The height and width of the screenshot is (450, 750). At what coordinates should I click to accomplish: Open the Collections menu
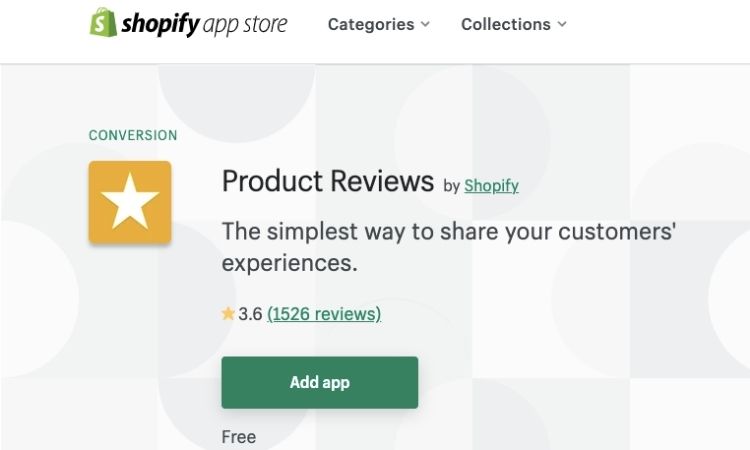(x=506, y=24)
